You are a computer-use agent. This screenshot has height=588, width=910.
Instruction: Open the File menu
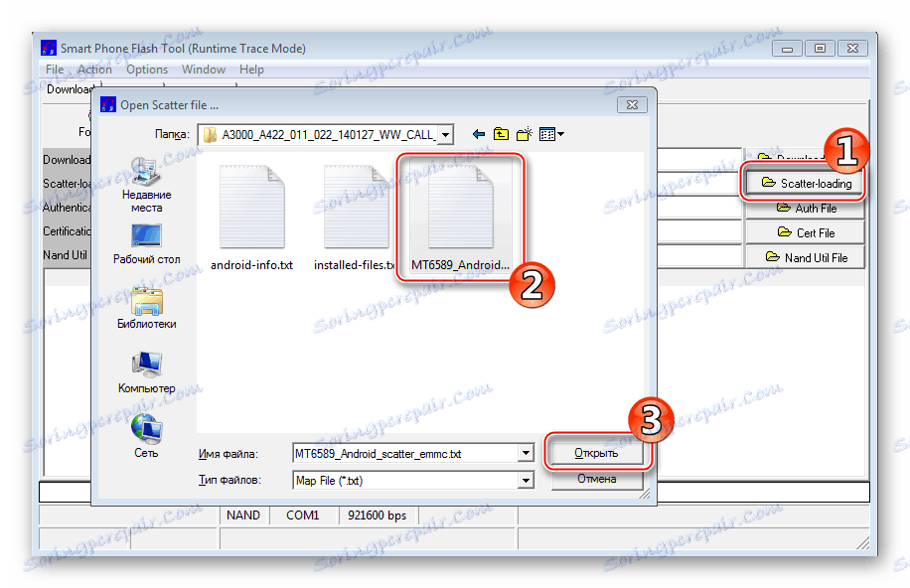[x=55, y=70]
